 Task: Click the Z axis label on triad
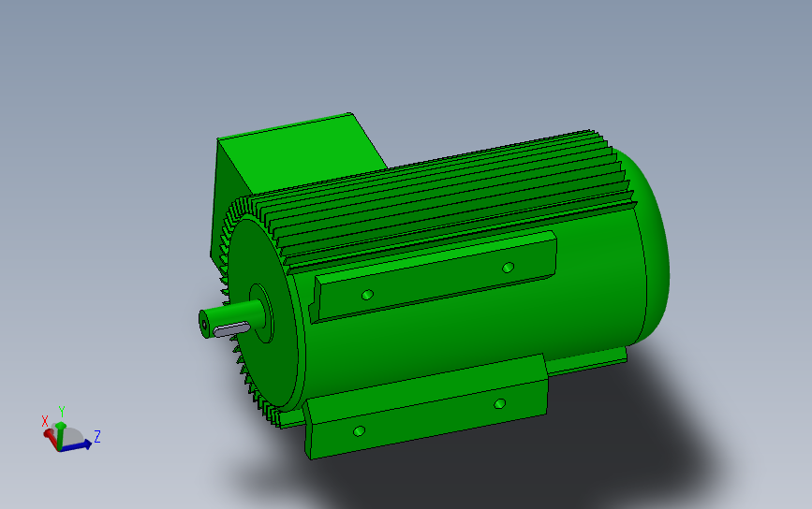[96, 436]
